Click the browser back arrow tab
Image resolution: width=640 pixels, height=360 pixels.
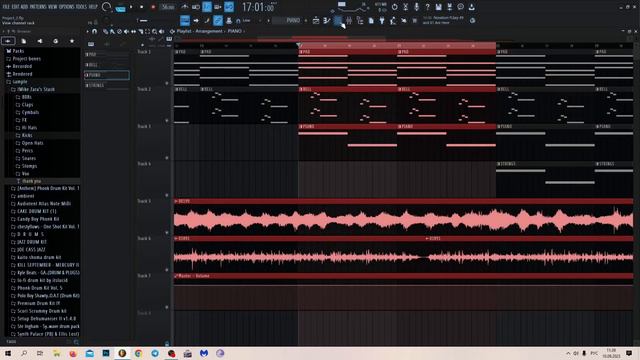pos(8,41)
